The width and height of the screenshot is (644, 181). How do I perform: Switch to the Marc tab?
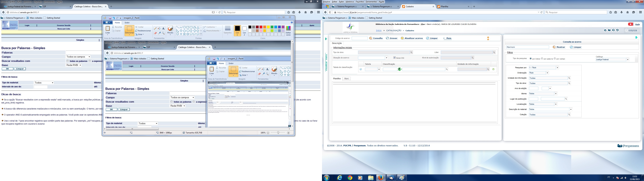click(x=346, y=78)
